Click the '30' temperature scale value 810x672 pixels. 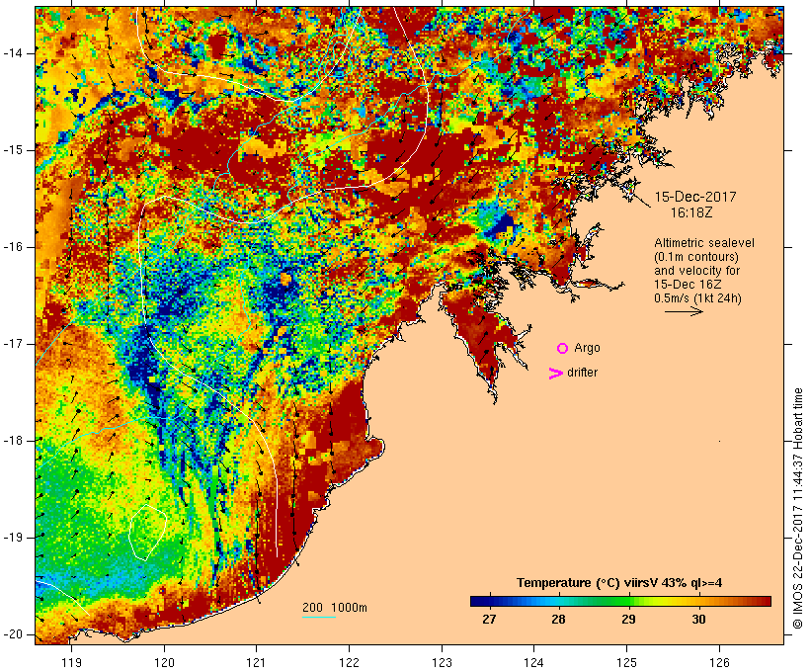pyautogui.click(x=698, y=620)
